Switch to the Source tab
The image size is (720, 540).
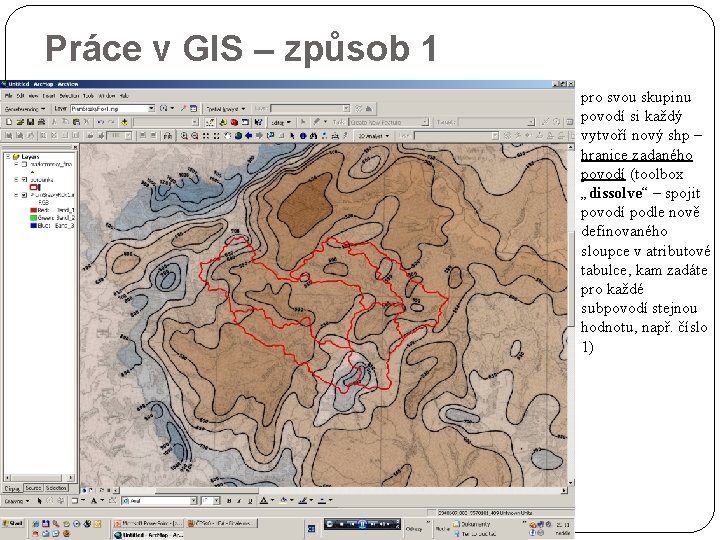point(33,488)
